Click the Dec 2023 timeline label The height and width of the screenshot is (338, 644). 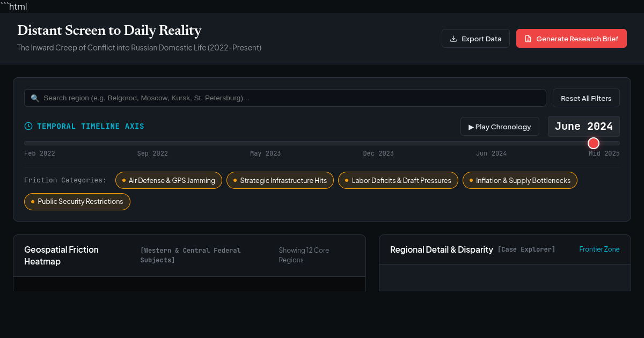click(x=378, y=153)
